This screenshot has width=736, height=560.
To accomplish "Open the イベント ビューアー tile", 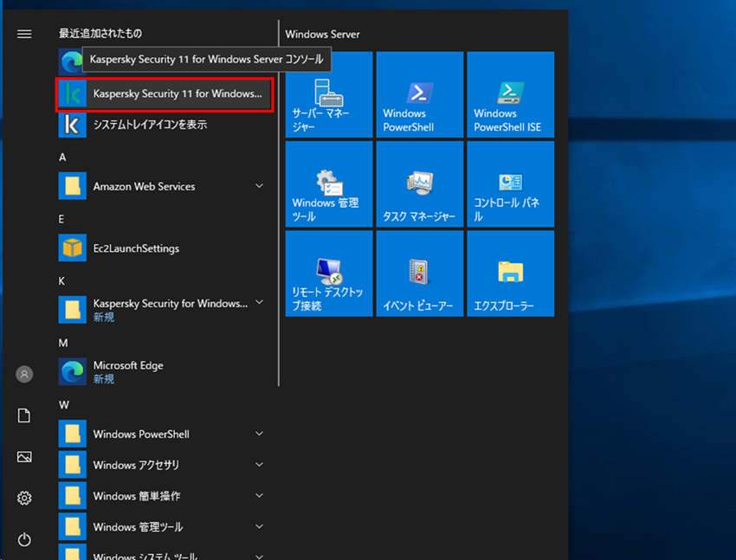I will [x=420, y=274].
